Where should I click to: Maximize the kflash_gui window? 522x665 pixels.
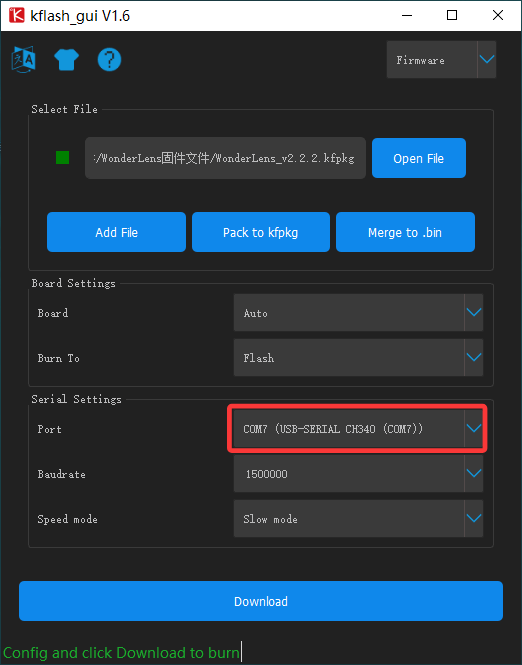point(452,15)
